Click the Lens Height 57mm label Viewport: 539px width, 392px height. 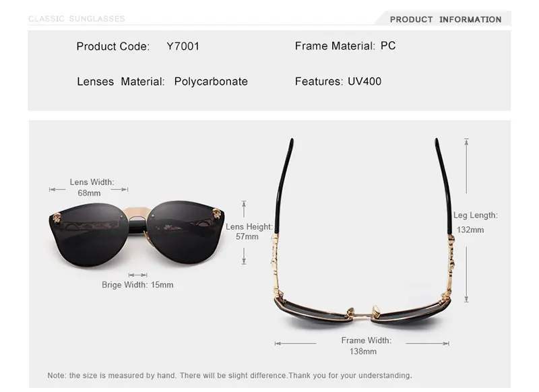tap(249, 232)
